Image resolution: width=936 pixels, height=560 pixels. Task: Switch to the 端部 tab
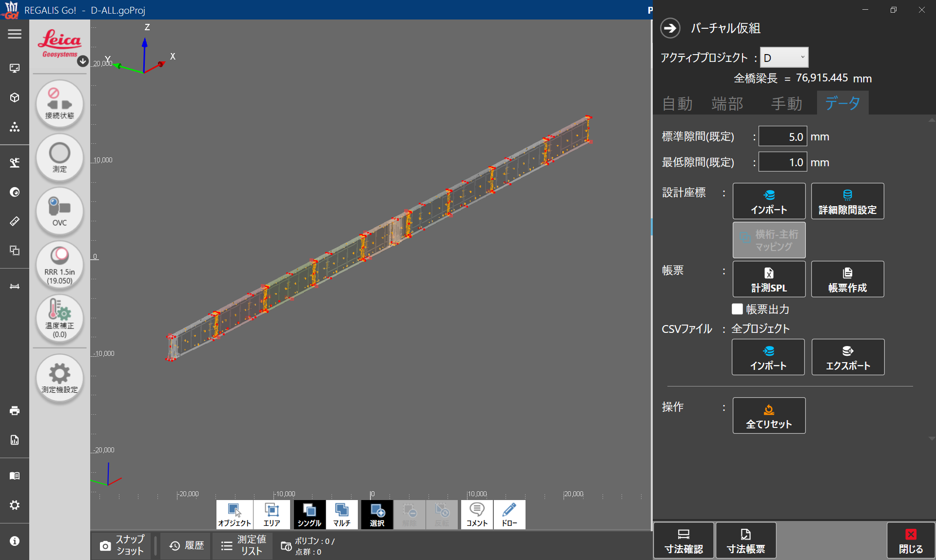point(727,103)
